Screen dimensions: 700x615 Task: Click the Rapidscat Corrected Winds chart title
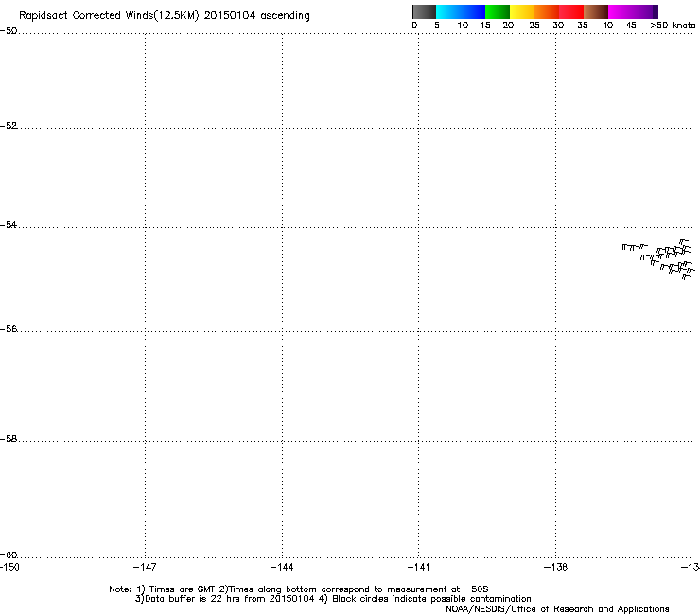click(165, 16)
